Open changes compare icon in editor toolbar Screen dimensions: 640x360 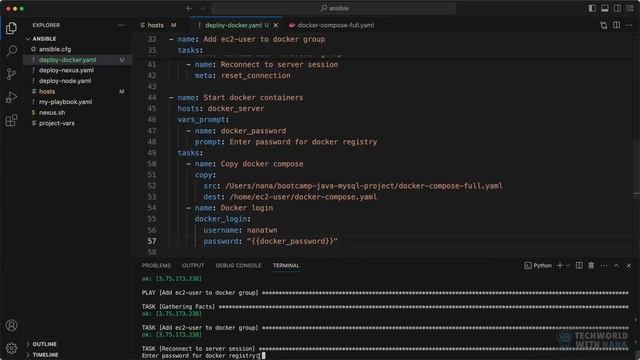tap(604, 25)
